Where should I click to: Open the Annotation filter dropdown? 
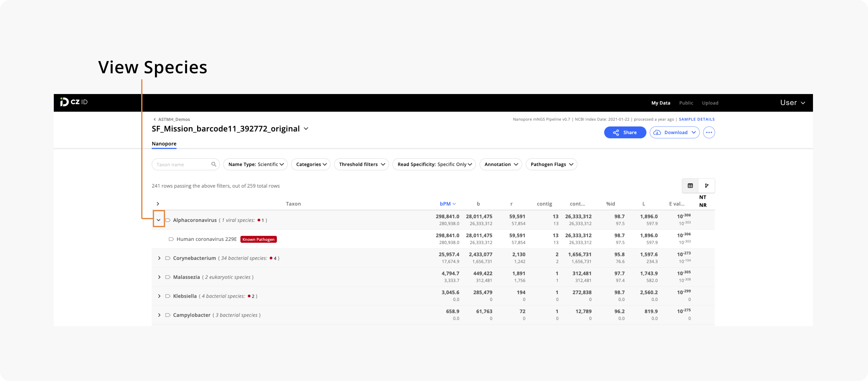(x=501, y=164)
